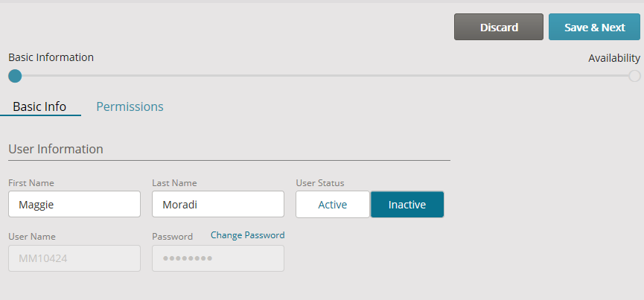Focus the First Name field containing Maggie
644x300 pixels.
tap(74, 204)
